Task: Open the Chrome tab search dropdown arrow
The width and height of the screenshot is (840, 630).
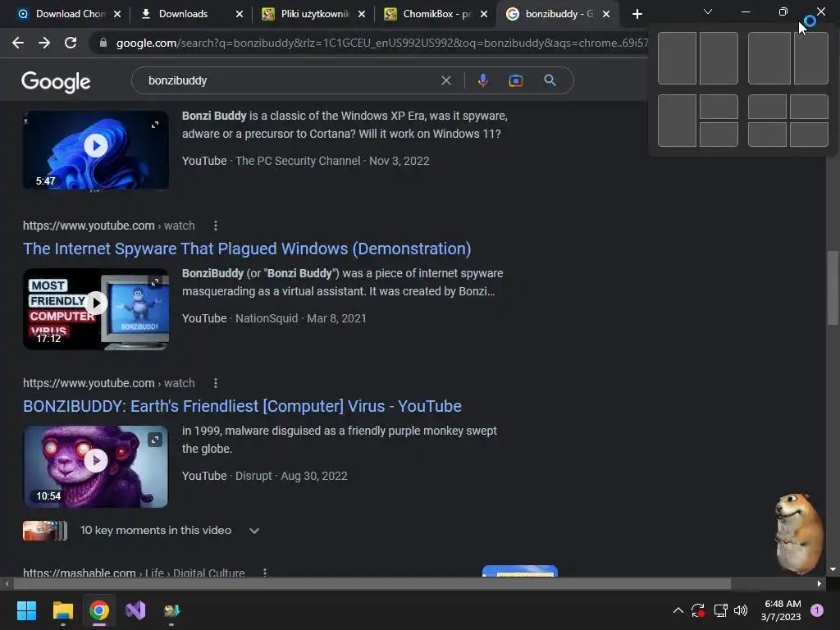Action: point(708,11)
